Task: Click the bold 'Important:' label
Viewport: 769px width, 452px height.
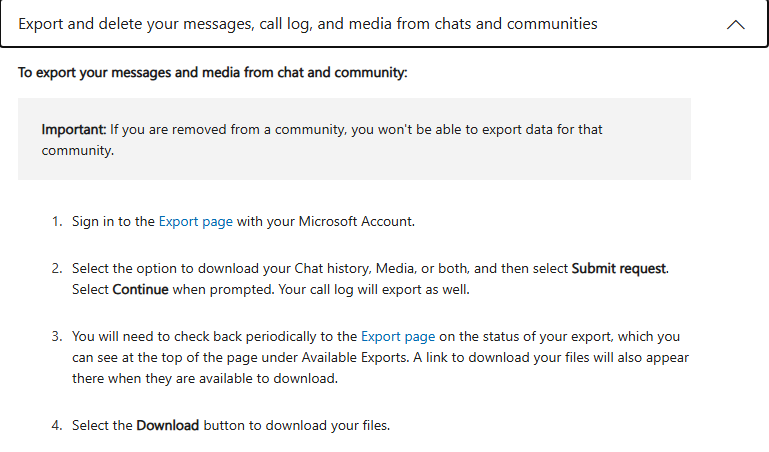Action: [73, 130]
